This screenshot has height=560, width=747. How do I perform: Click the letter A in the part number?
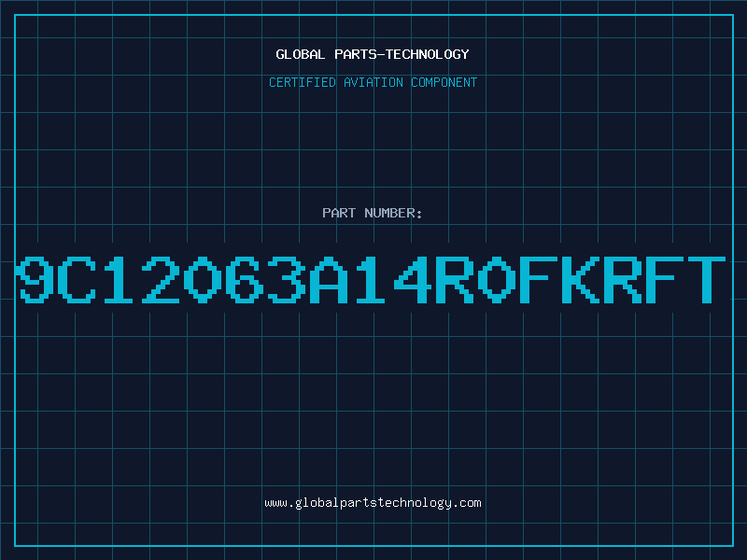coord(329,279)
